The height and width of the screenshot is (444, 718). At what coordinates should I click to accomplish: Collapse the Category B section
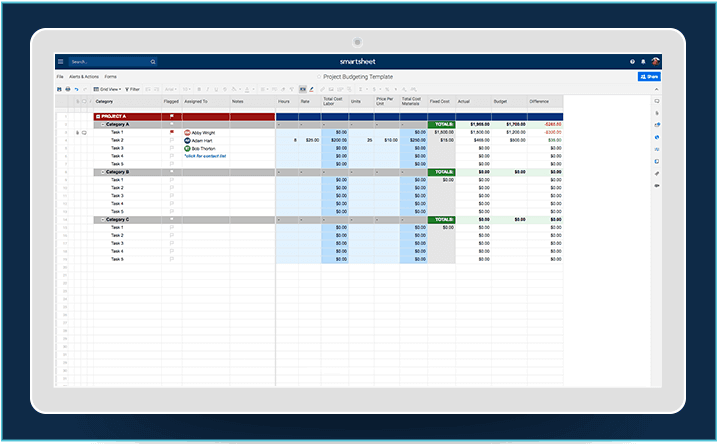[x=101, y=172]
